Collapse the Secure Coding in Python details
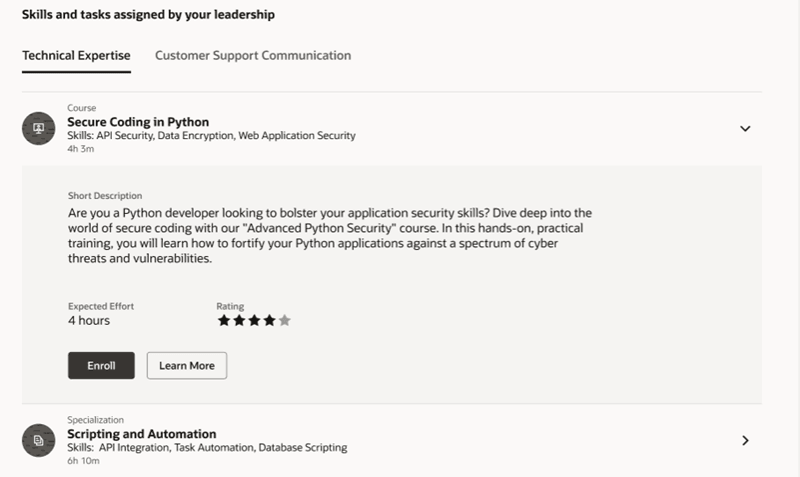The width and height of the screenshot is (800, 477). 745,129
